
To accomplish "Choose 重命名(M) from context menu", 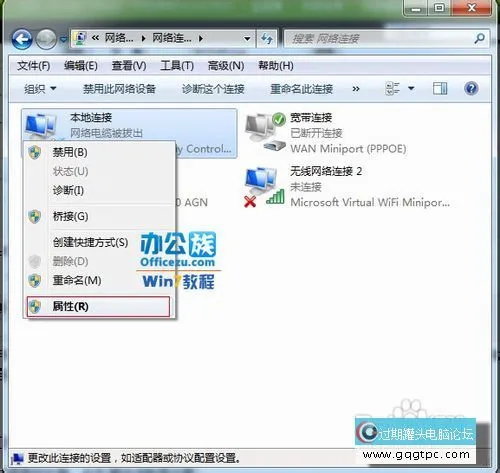I will click(99, 281).
